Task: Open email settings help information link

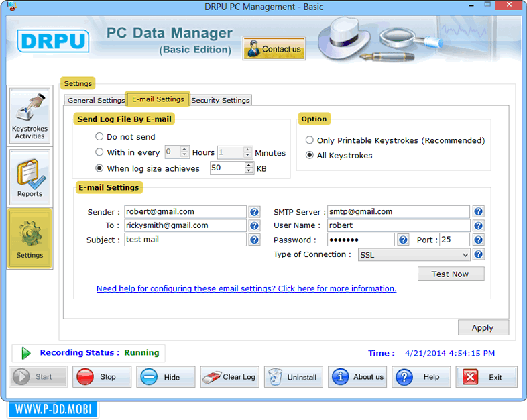Action: click(246, 288)
